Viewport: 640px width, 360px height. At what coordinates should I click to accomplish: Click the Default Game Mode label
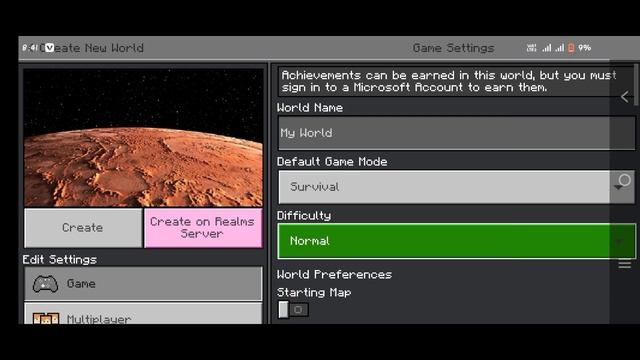pyautogui.click(x=332, y=162)
